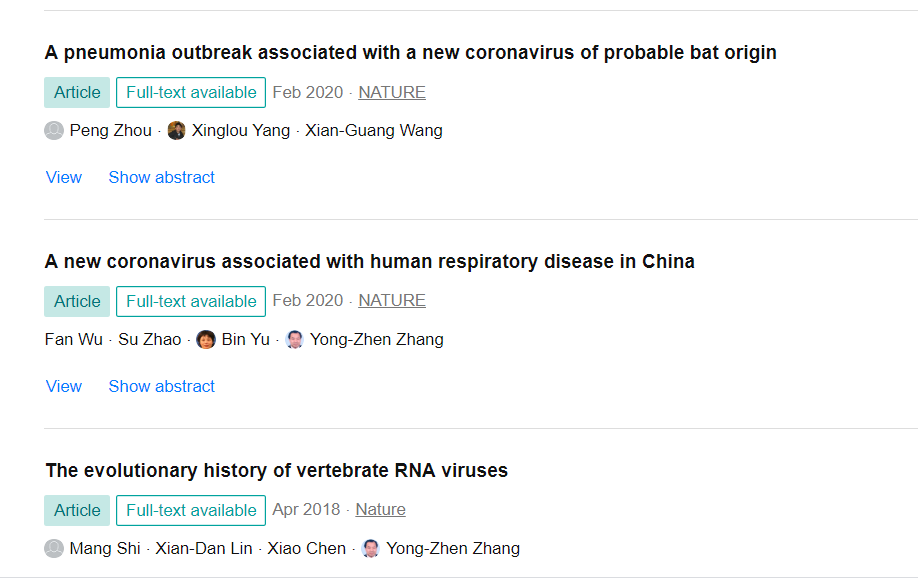Open the Nature journal link for Apr 2018 article

pos(381,509)
